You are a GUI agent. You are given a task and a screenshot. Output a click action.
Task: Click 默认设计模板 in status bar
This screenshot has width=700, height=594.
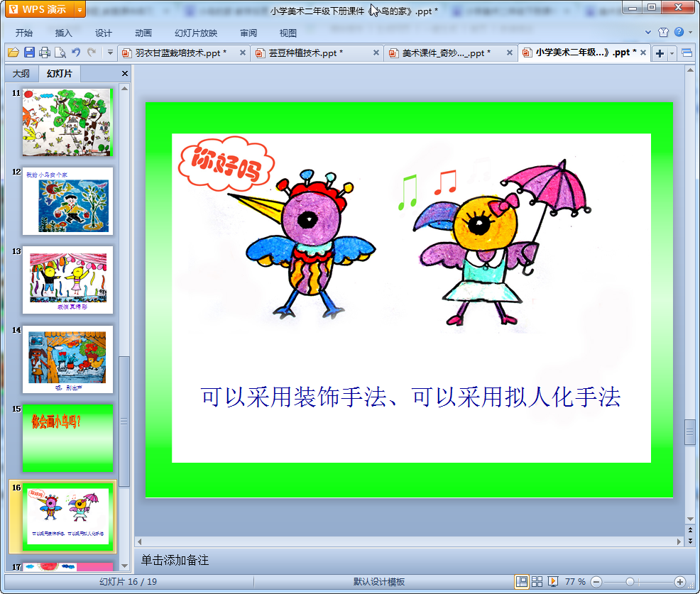tap(379, 581)
